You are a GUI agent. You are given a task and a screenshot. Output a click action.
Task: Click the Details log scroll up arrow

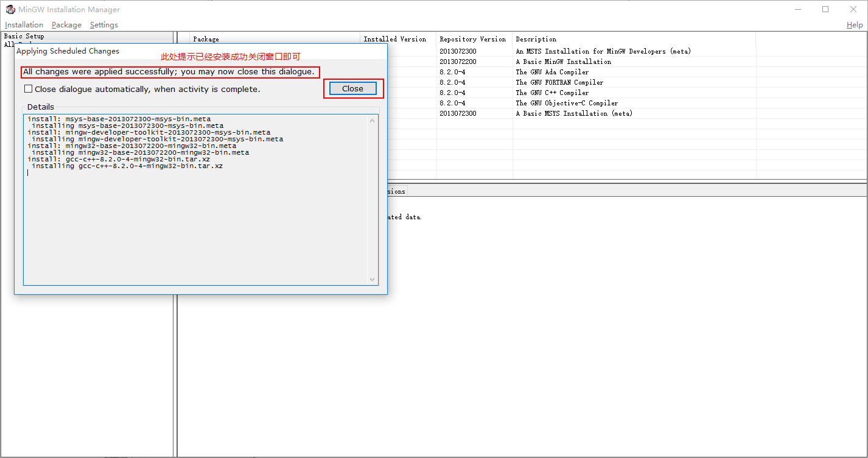point(373,121)
